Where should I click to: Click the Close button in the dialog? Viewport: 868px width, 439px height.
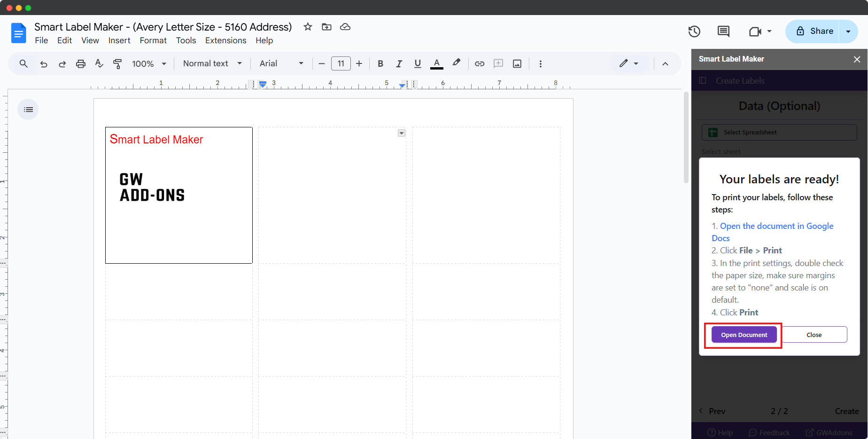[x=814, y=335]
